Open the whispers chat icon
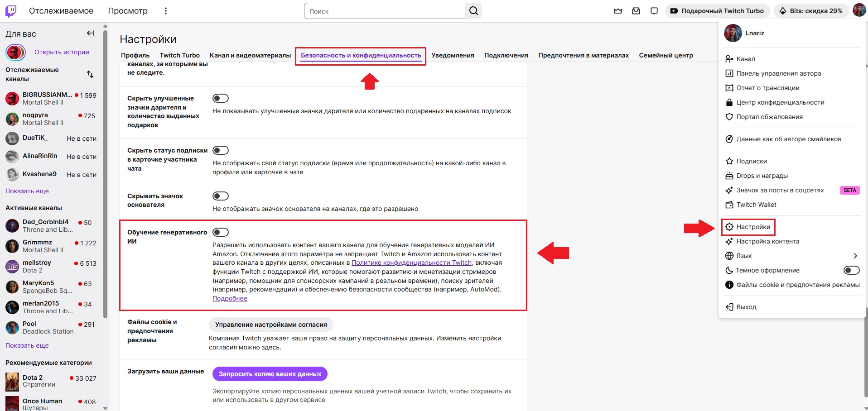The height and width of the screenshot is (411, 868). click(654, 11)
